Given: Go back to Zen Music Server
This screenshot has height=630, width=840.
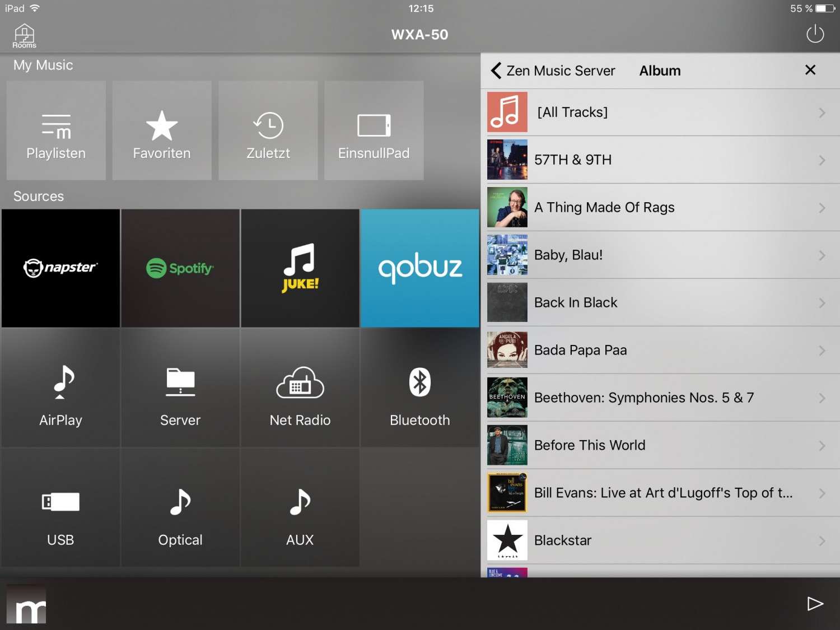Looking at the screenshot, I should click(x=553, y=71).
